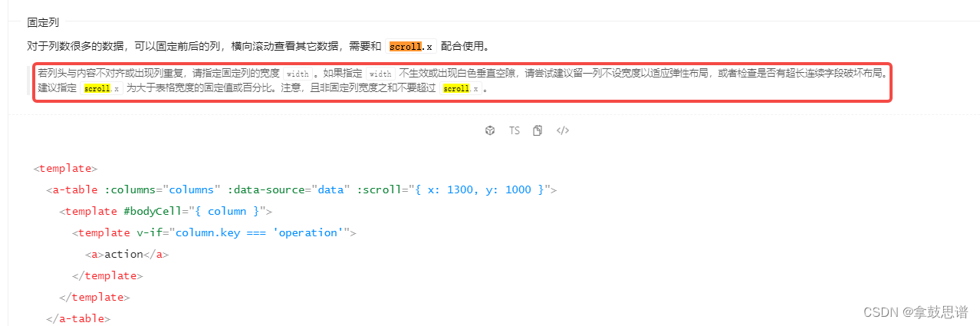
Task: Click the closing </a-table> tag line
Action: tap(78, 318)
